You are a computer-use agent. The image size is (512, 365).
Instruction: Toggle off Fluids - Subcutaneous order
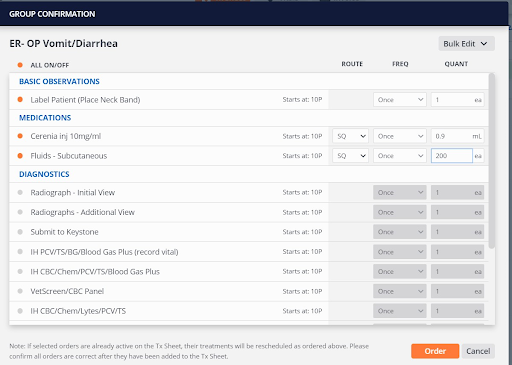click(20, 156)
